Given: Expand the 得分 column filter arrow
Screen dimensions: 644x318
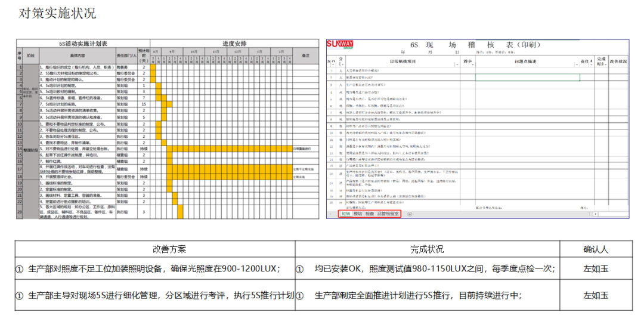Looking at the screenshot, I should coord(473,62).
